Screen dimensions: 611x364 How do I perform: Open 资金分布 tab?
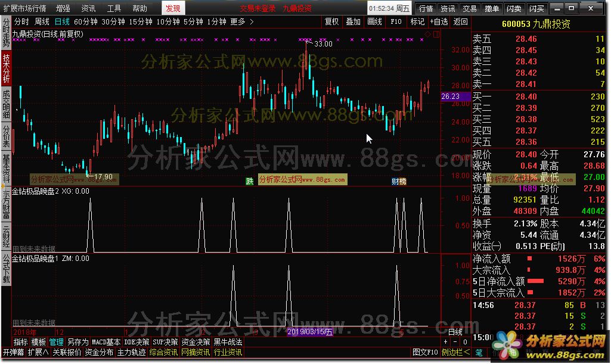[99, 352]
